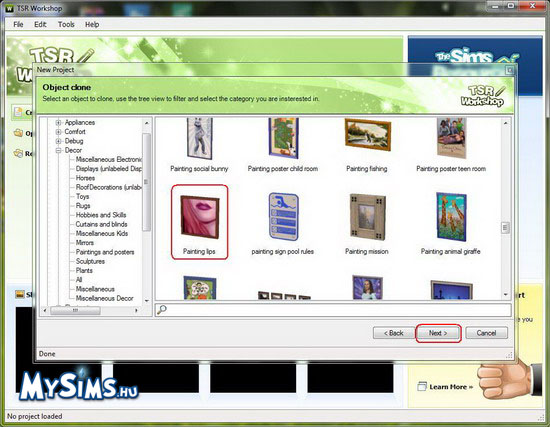The width and height of the screenshot is (550, 427).
Task: Expand the Appliances tree node
Action: point(59,122)
